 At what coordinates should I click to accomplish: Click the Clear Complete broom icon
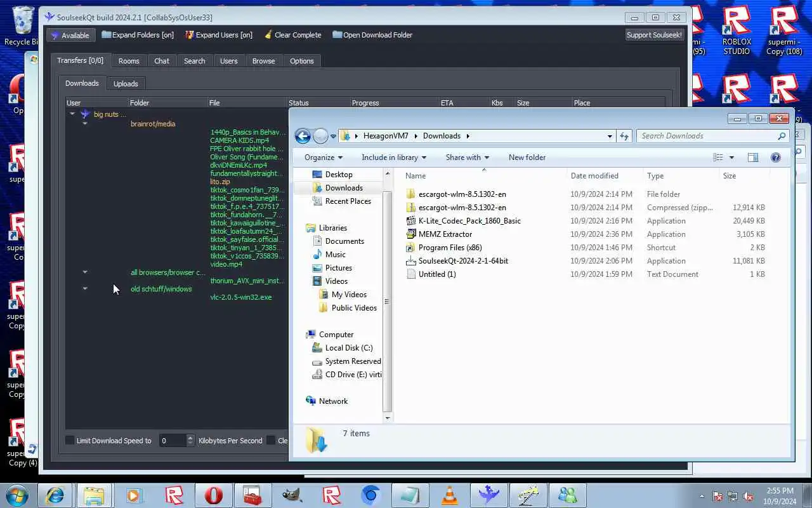(x=268, y=35)
